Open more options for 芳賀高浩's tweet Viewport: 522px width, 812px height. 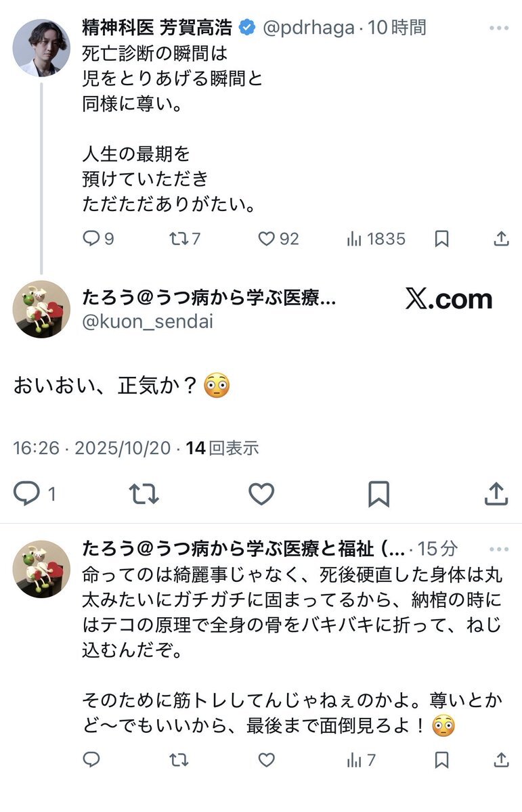pos(498,28)
